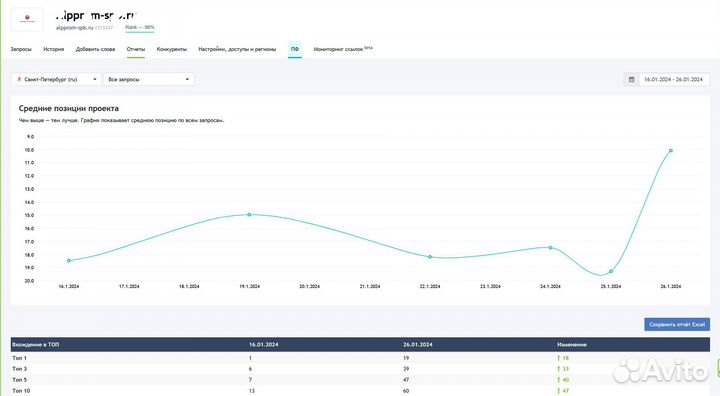Open the Конкуренты tab
The height and width of the screenshot is (396, 720).
(172, 49)
